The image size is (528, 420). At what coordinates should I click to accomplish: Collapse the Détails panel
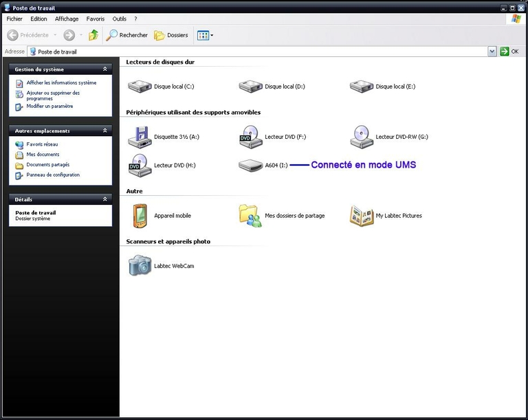(x=104, y=199)
